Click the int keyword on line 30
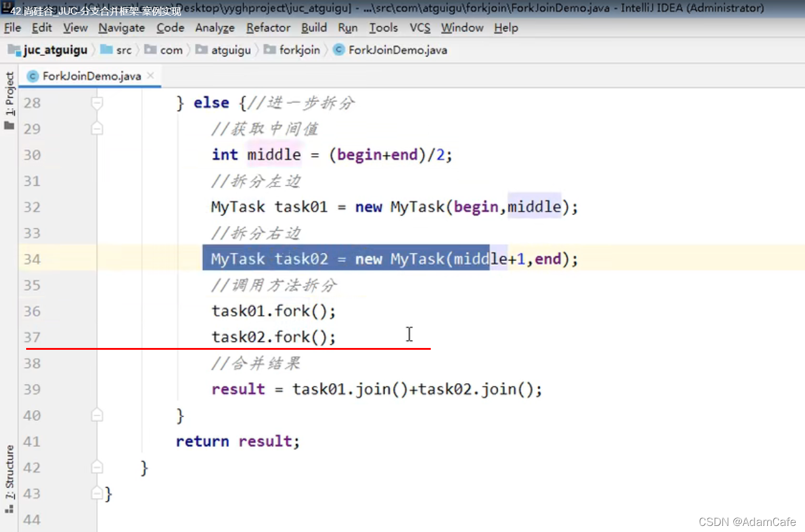The width and height of the screenshot is (805, 532). coord(225,155)
